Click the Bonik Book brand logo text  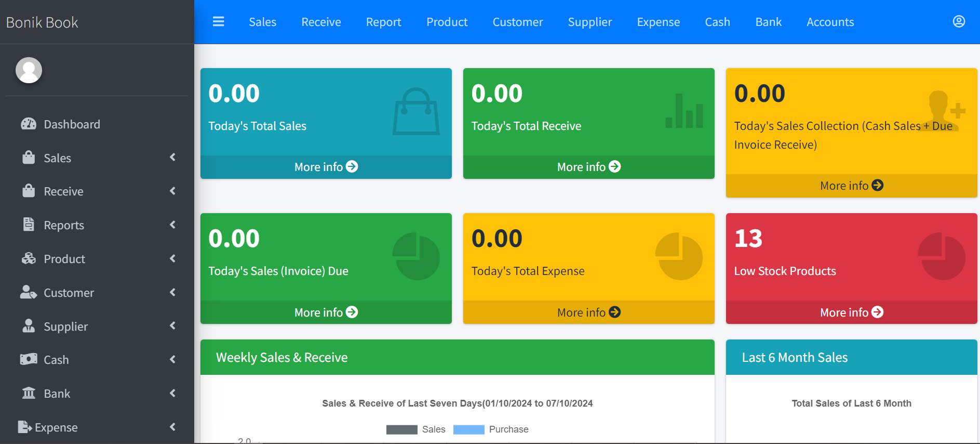42,22
